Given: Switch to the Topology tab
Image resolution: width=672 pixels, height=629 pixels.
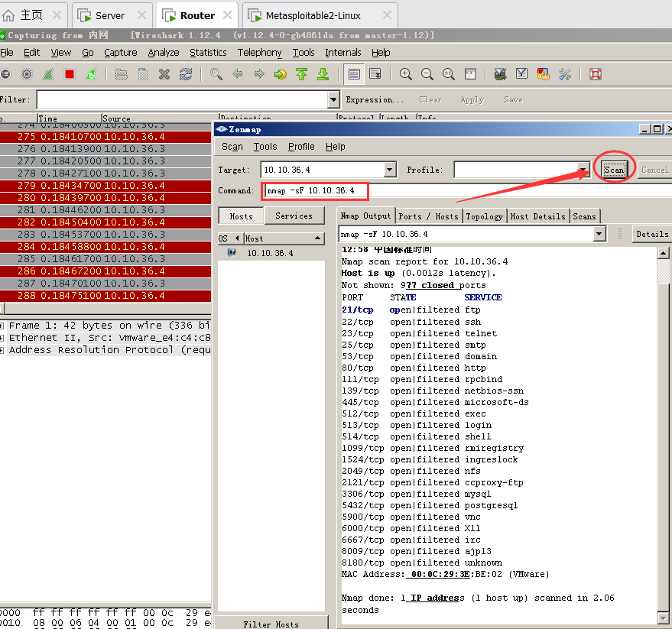Looking at the screenshot, I should (x=484, y=216).
